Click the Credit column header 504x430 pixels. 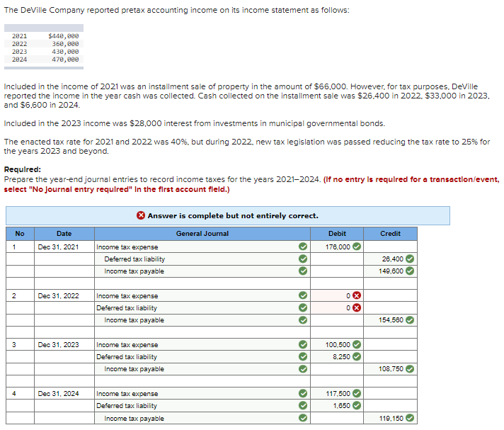pyautogui.click(x=390, y=234)
